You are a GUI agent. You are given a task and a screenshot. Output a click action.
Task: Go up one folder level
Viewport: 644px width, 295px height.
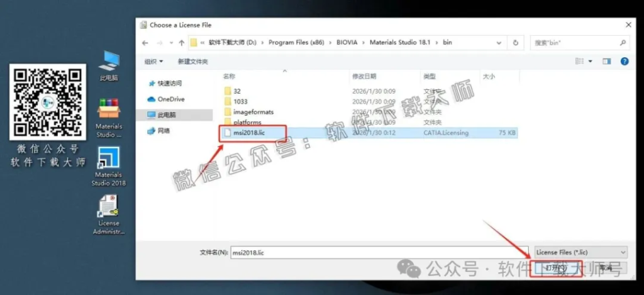(182, 43)
